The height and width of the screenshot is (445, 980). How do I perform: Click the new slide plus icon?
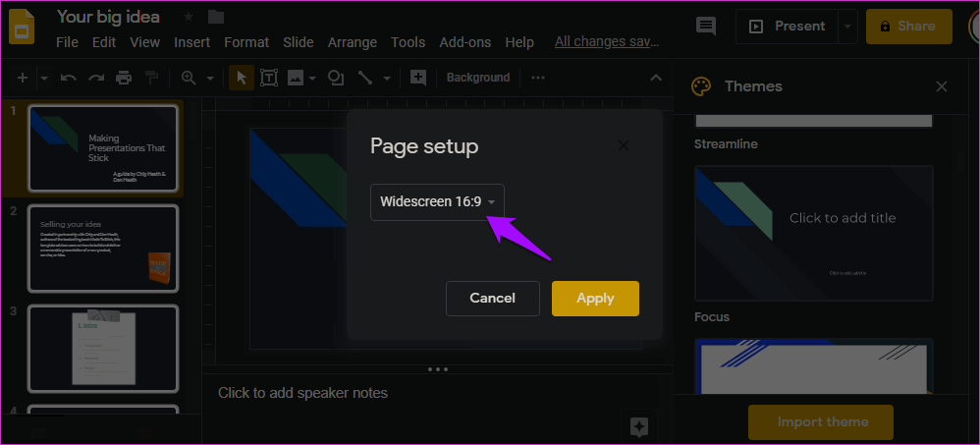(23, 79)
